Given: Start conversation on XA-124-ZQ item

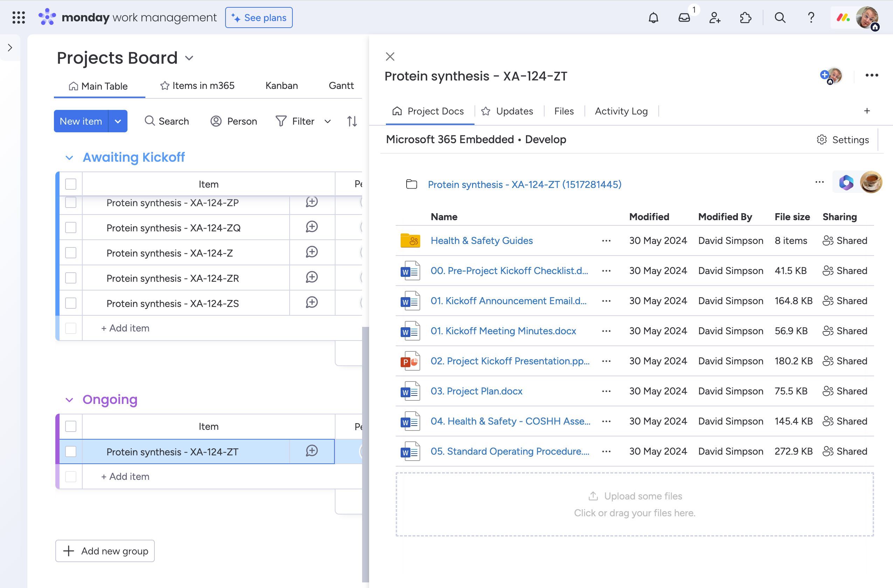Looking at the screenshot, I should click(x=312, y=227).
